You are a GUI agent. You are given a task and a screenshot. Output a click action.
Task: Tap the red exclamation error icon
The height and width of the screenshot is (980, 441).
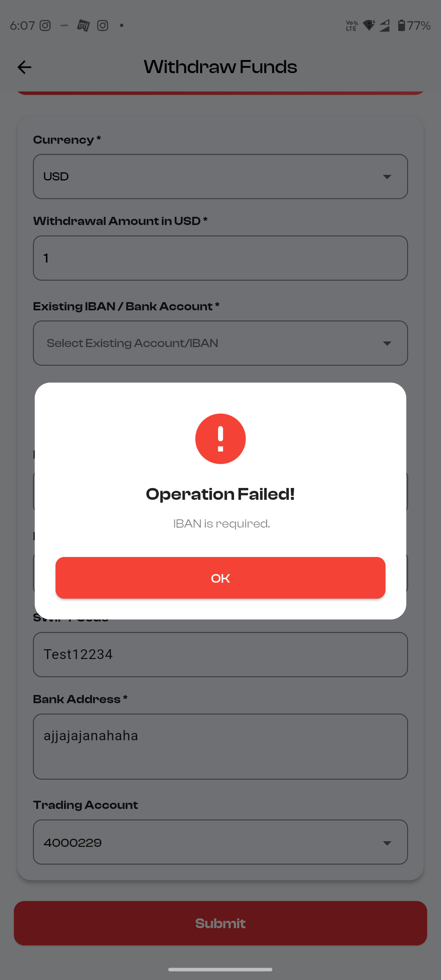pyautogui.click(x=220, y=439)
